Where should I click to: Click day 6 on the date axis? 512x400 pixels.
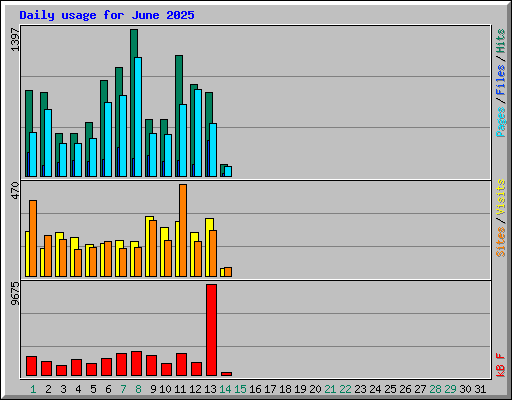[x=108, y=389]
